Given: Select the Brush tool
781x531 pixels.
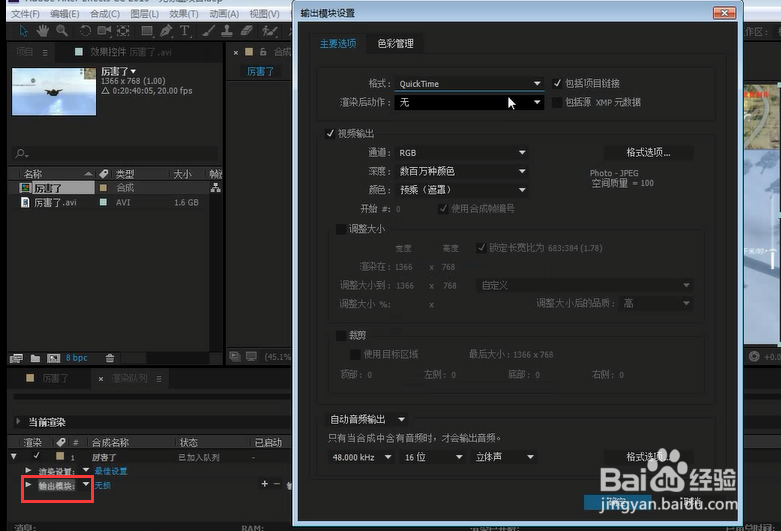Looking at the screenshot, I should [x=209, y=31].
